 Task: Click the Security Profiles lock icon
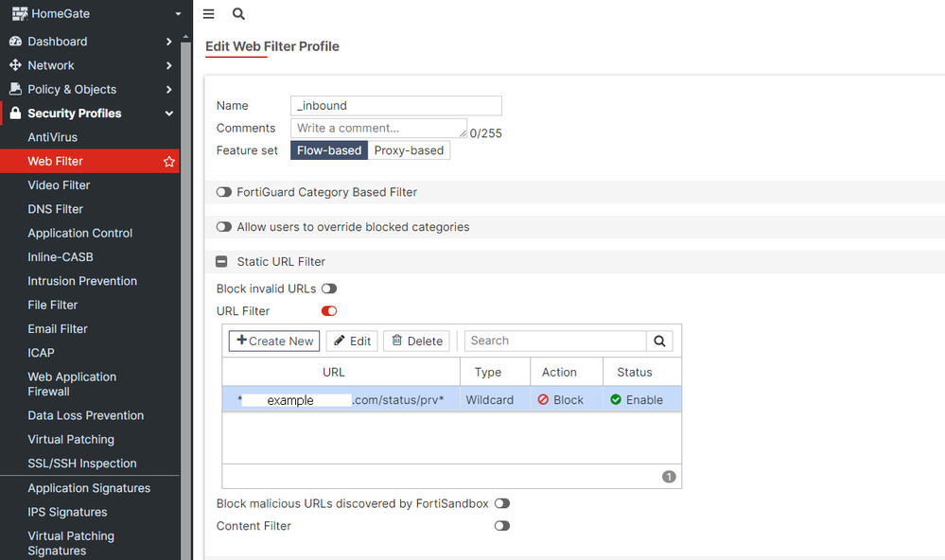click(15, 114)
